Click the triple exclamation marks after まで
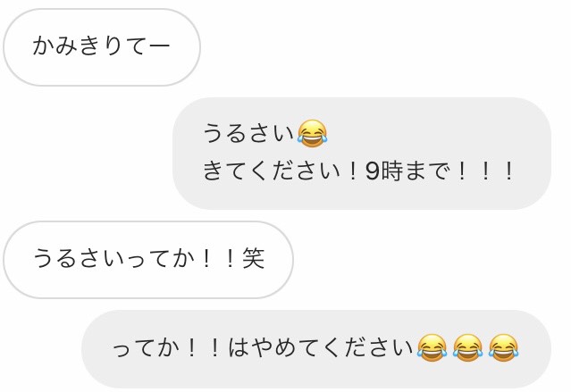Screen dimensions: 571x392 [x=485, y=171]
